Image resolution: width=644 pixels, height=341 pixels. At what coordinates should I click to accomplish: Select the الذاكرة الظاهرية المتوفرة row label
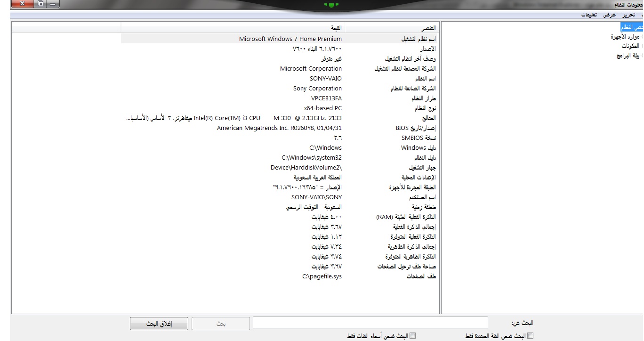click(x=411, y=257)
